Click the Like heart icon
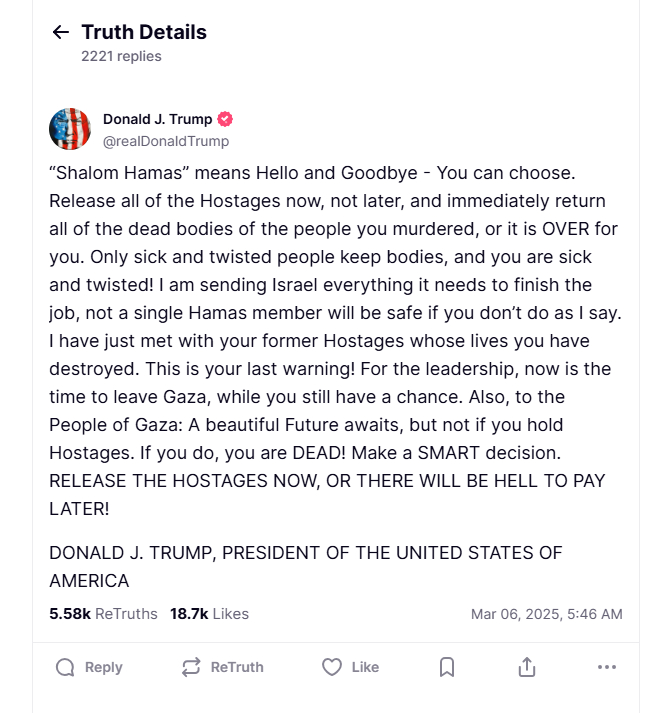The width and height of the screenshot is (656, 713). pos(332,667)
